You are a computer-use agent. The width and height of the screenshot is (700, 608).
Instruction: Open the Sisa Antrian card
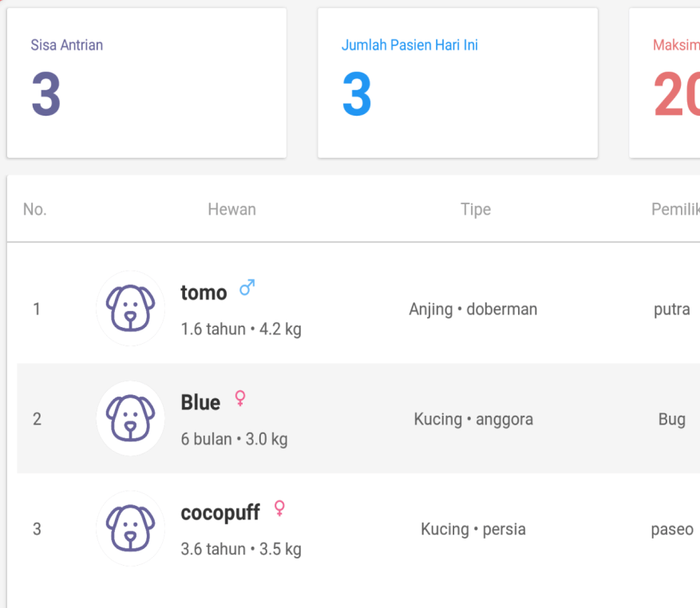pyautogui.click(x=146, y=81)
